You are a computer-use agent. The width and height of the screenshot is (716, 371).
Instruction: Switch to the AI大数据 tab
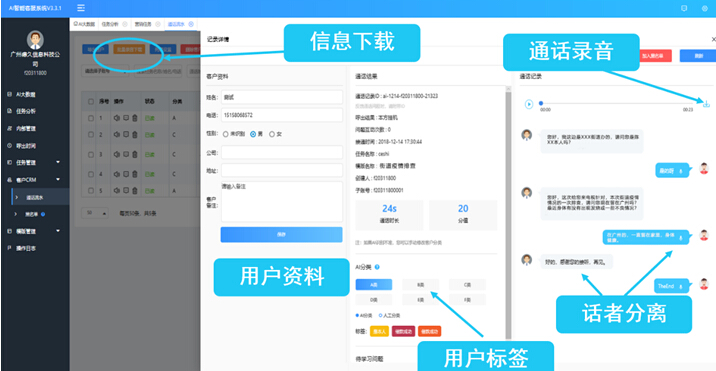[84, 24]
